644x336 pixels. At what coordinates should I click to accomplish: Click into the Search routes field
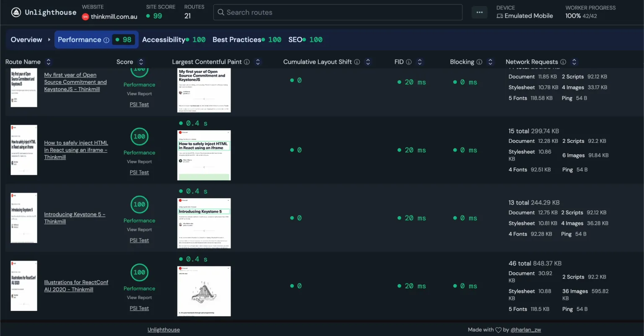click(338, 13)
